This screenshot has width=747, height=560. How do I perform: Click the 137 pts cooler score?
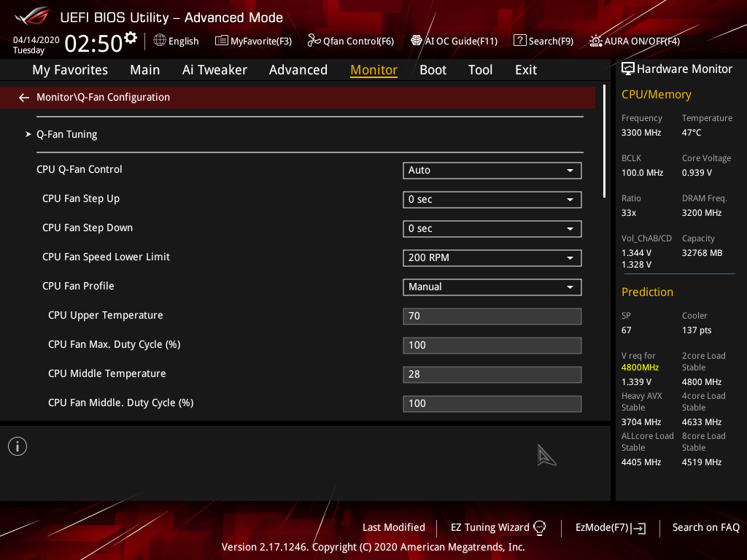click(697, 330)
